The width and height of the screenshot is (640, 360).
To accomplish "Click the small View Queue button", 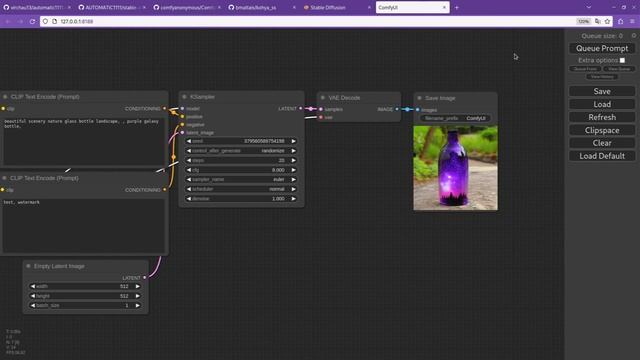I will (x=619, y=69).
